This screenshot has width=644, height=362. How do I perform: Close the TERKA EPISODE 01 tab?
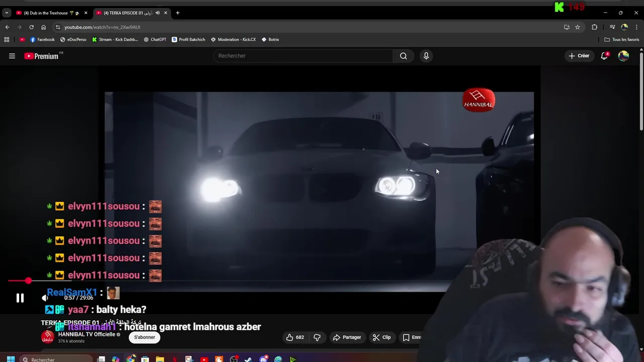pyautogui.click(x=166, y=13)
